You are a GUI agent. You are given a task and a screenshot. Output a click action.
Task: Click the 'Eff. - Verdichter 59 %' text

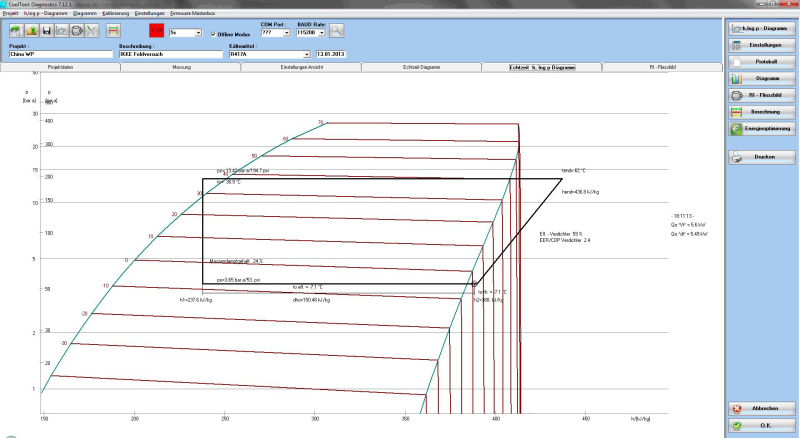pos(561,234)
